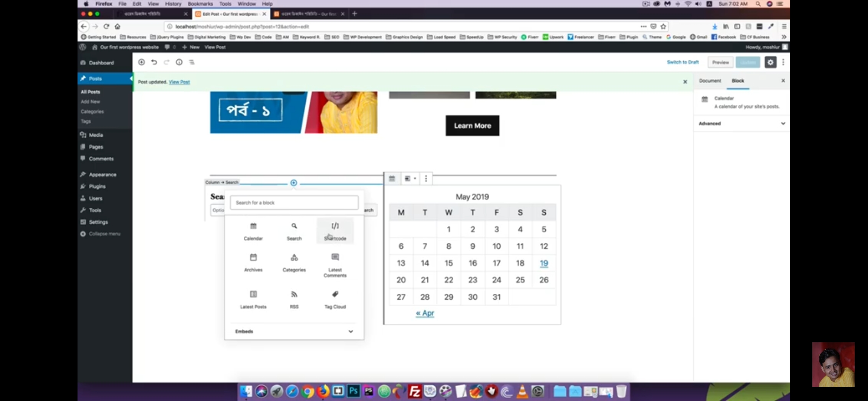This screenshot has height=401, width=868.
Task: Select the RSS block icon
Action: pos(294,294)
